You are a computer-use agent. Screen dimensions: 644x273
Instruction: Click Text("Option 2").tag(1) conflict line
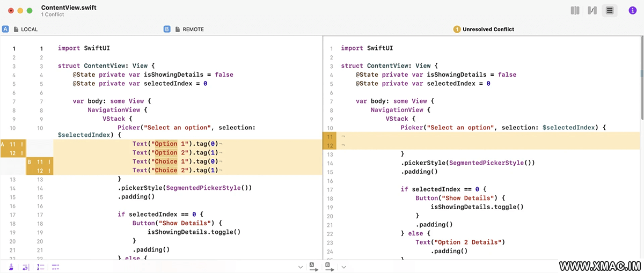177,153
